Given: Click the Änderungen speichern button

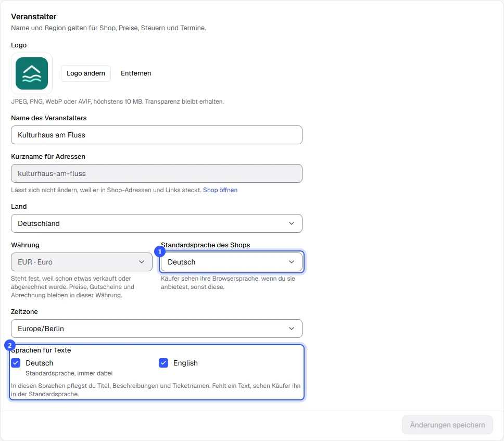Looking at the screenshot, I should tap(447, 425).
